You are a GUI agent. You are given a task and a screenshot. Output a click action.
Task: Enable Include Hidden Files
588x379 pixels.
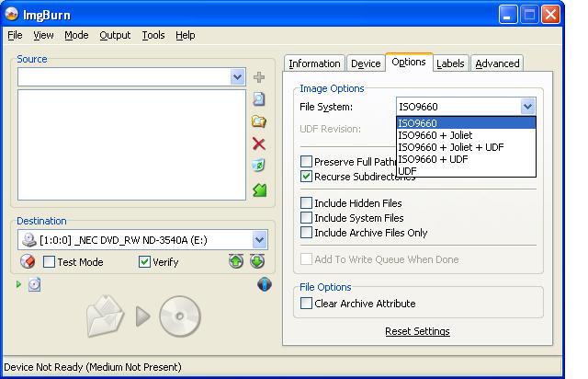[306, 203]
